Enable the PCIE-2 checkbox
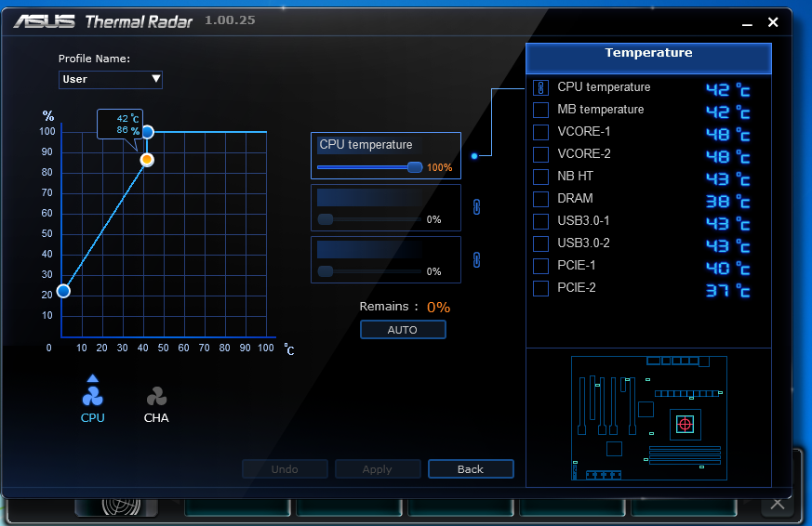The height and width of the screenshot is (526, 812). point(540,288)
